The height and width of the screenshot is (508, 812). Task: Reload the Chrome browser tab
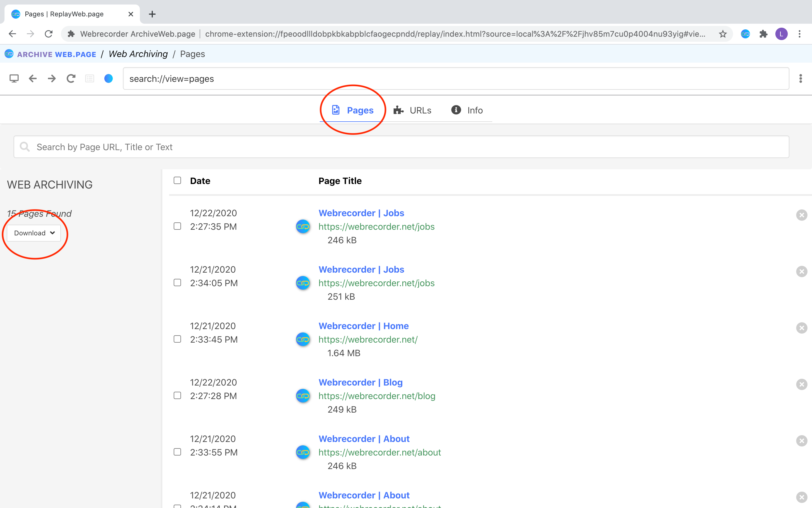click(x=49, y=34)
